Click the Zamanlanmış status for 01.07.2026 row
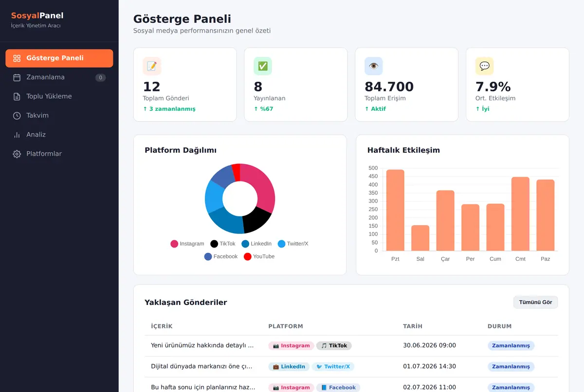The image size is (584, 392). (x=511, y=367)
